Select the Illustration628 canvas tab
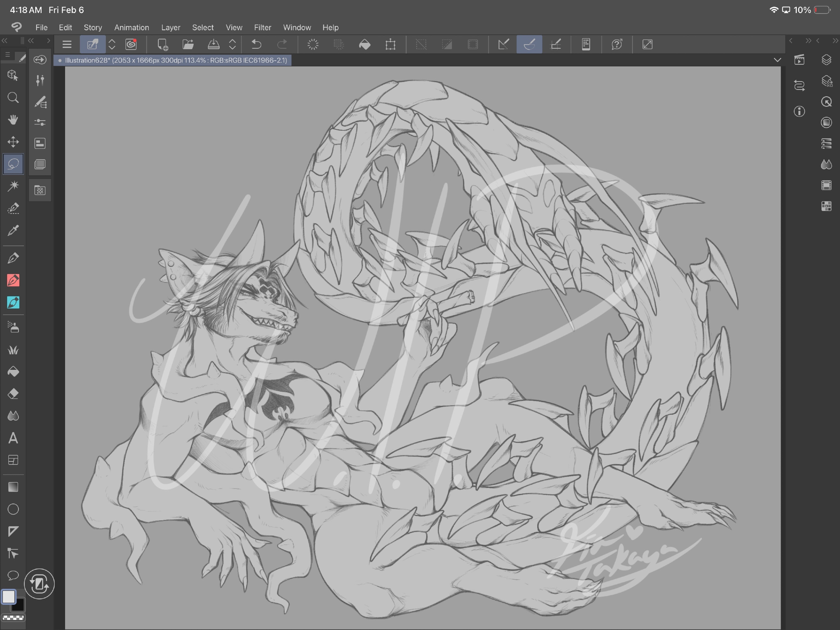 pos(173,61)
